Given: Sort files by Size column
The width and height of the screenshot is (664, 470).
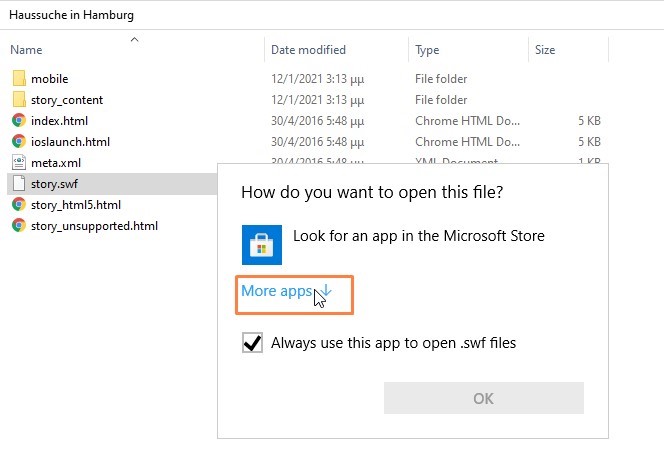Looking at the screenshot, I should [x=545, y=50].
